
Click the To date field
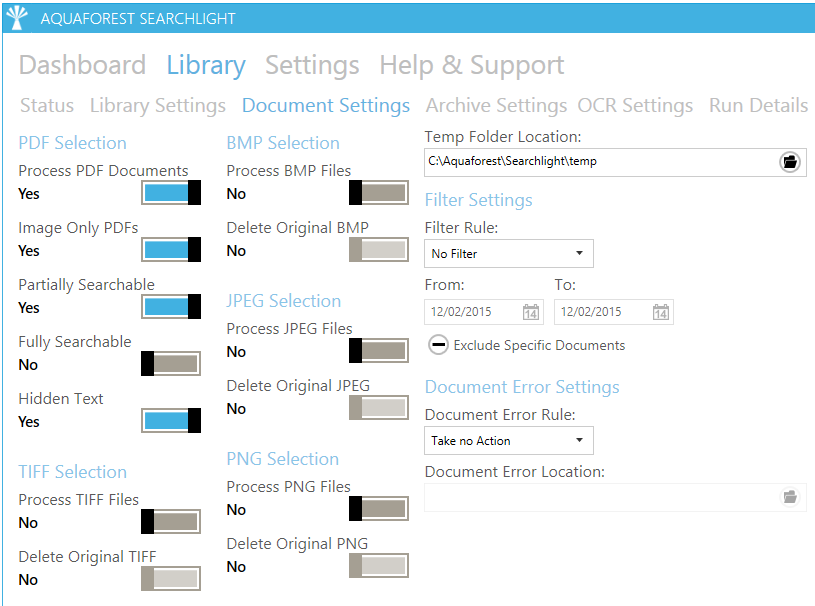pyautogui.click(x=614, y=312)
